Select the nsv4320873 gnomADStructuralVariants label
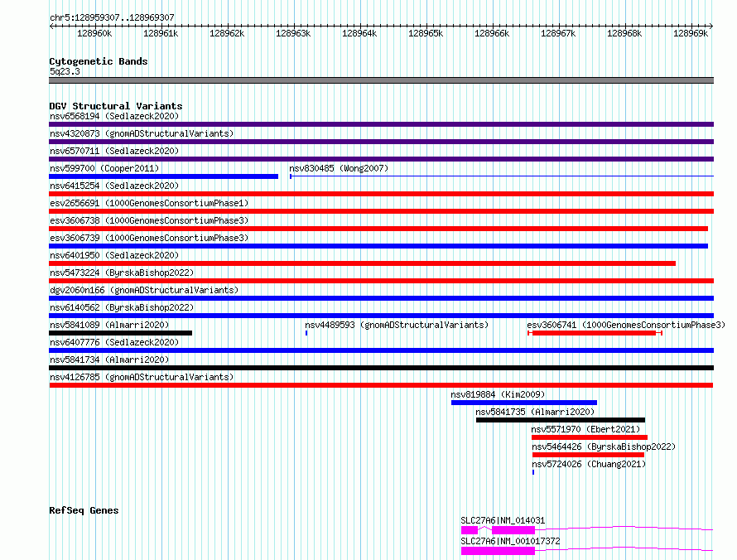737x560 pixels. (x=142, y=133)
